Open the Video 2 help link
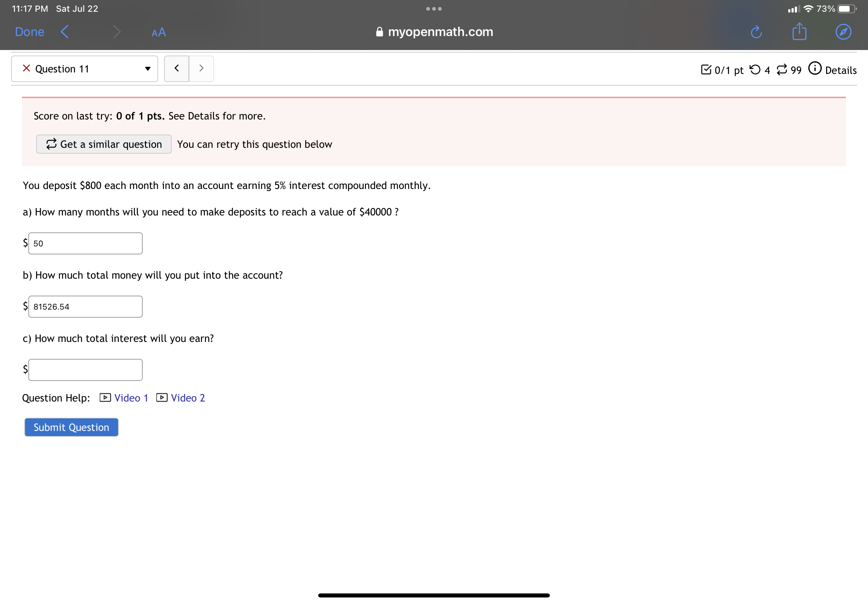Viewport: 868px width, 603px height. 188,398
